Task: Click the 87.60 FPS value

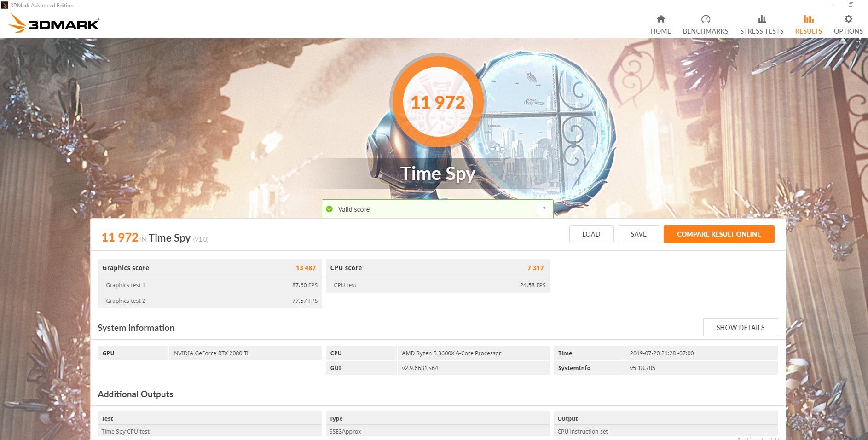Action: (305, 285)
